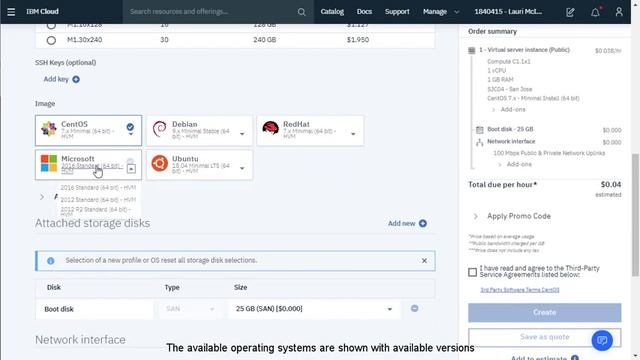The width and height of the screenshot is (640, 360).
Task: Open the Debian version dropdown
Action: (242, 134)
